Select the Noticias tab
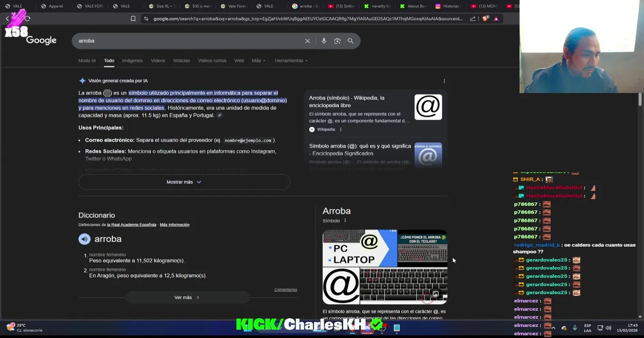Screen dimensions: 644x338 pos(181,61)
